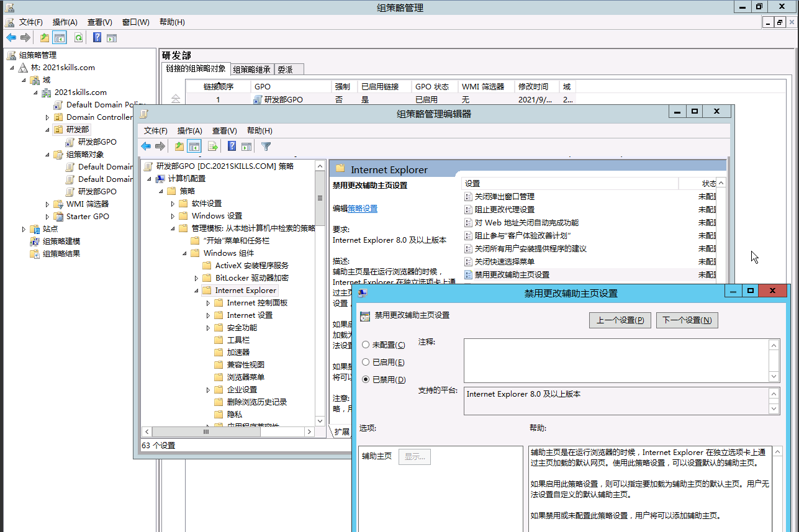Image resolution: width=799 pixels, height=532 pixels.
Task: Expand the Internet 控制面板 folder
Action: 208,303
